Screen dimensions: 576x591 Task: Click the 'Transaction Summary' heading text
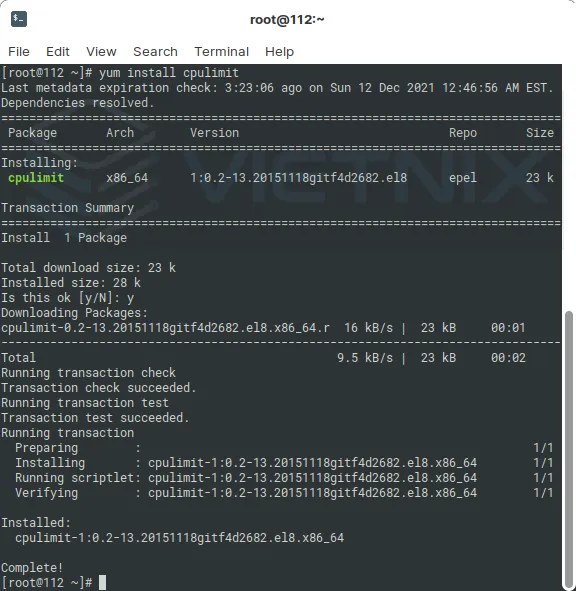67,208
